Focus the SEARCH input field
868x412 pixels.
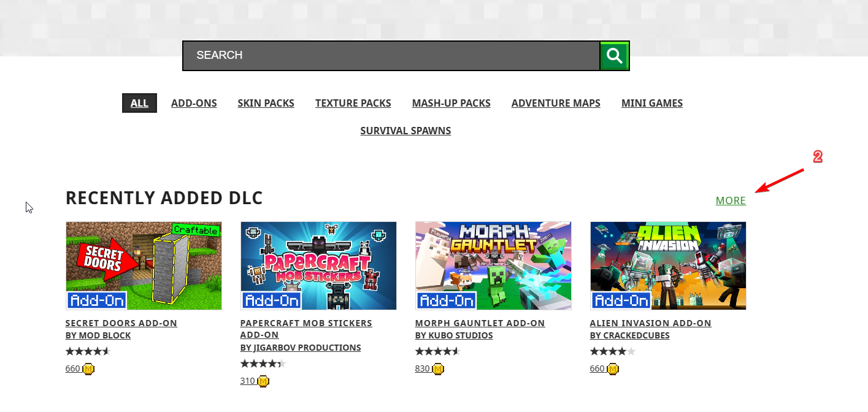pyautogui.click(x=391, y=56)
